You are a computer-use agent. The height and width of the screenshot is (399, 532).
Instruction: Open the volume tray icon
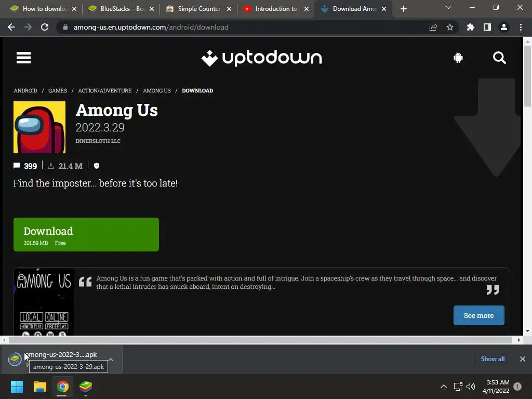[x=471, y=387]
